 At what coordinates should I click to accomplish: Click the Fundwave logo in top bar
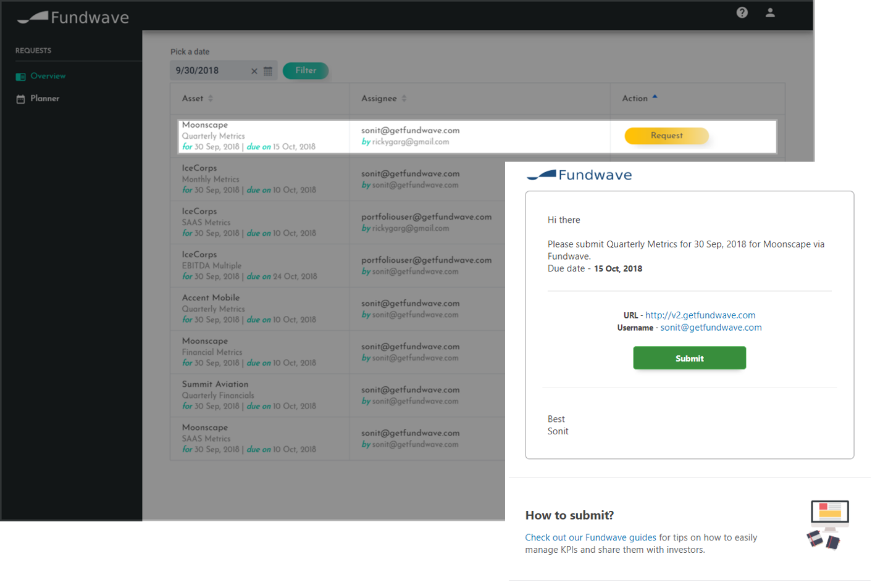[x=73, y=17]
